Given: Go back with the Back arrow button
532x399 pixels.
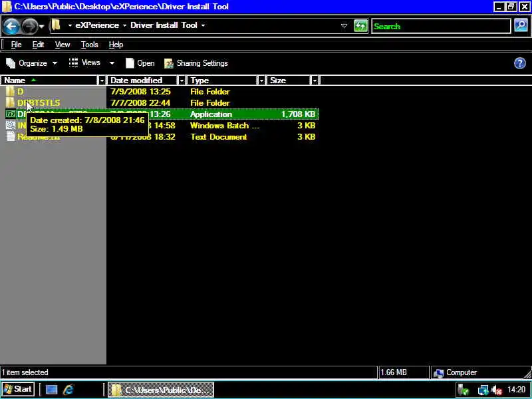Looking at the screenshot, I should (x=11, y=26).
